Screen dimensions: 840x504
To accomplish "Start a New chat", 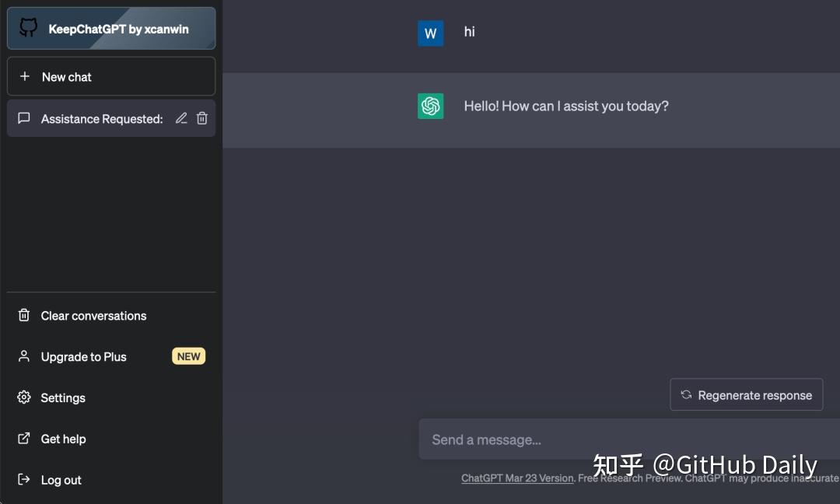I will point(65,76).
